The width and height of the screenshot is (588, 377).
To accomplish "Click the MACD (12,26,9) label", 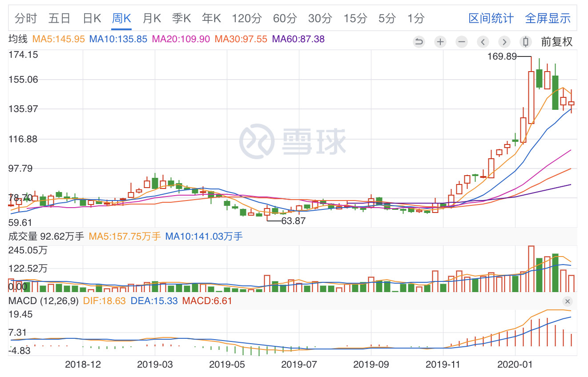I will pos(44,301).
